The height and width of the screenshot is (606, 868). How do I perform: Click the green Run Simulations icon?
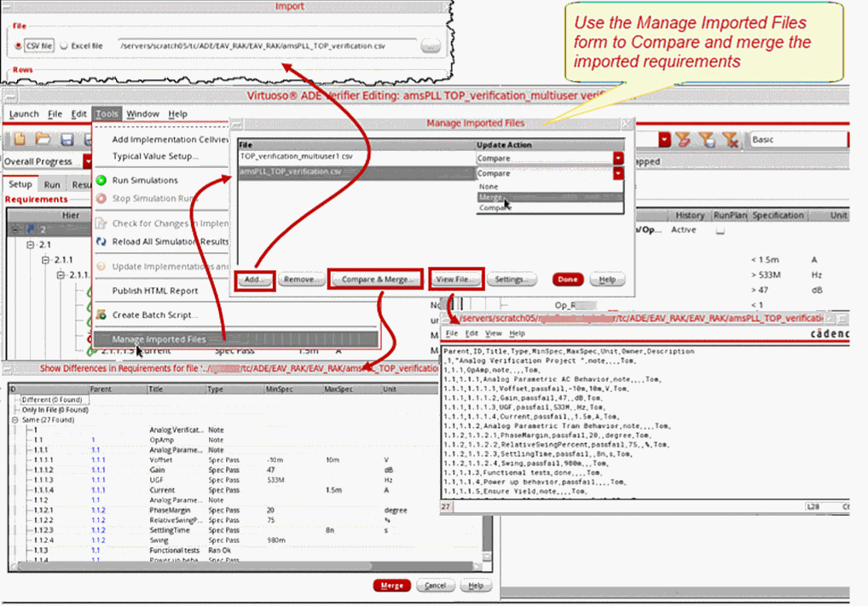[x=101, y=181]
